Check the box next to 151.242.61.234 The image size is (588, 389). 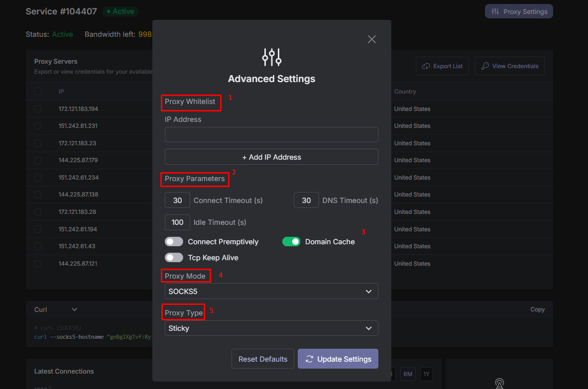[38, 177]
